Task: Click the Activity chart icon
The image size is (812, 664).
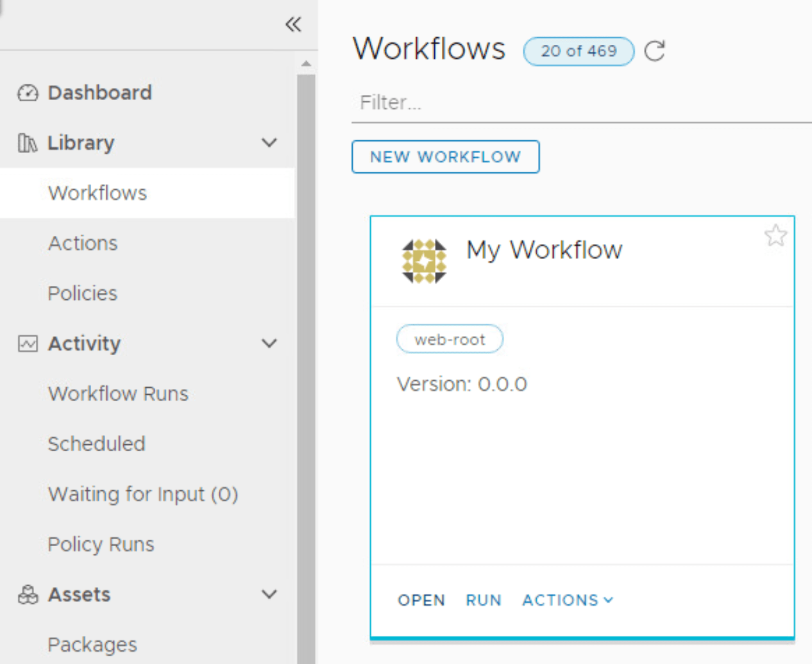Action: [28, 344]
